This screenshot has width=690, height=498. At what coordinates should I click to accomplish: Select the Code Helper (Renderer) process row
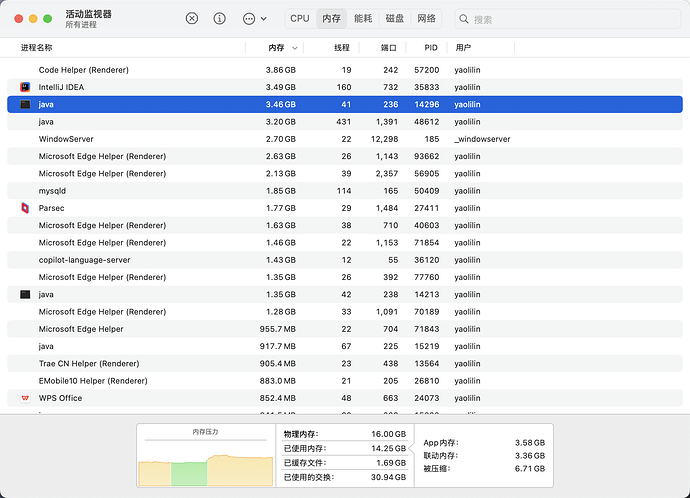click(345, 70)
